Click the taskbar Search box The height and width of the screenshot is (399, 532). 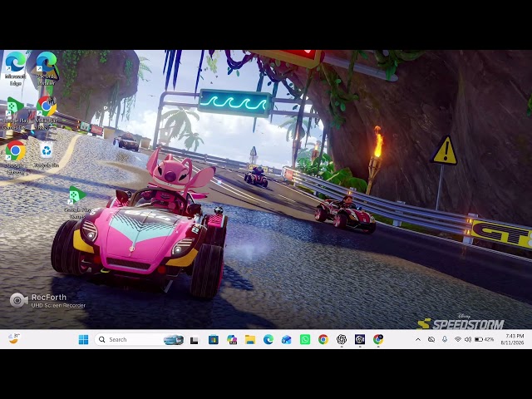pyautogui.click(x=140, y=339)
